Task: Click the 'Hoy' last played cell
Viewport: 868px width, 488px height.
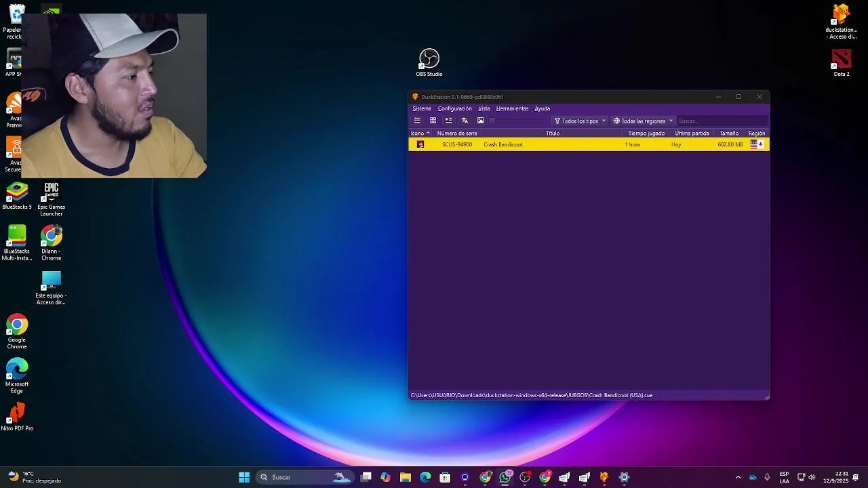Action: [676, 144]
